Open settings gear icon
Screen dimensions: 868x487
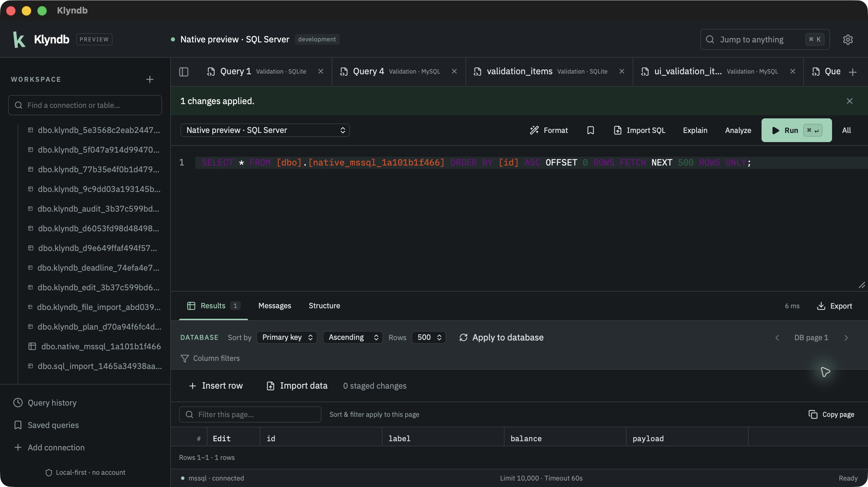[848, 39]
